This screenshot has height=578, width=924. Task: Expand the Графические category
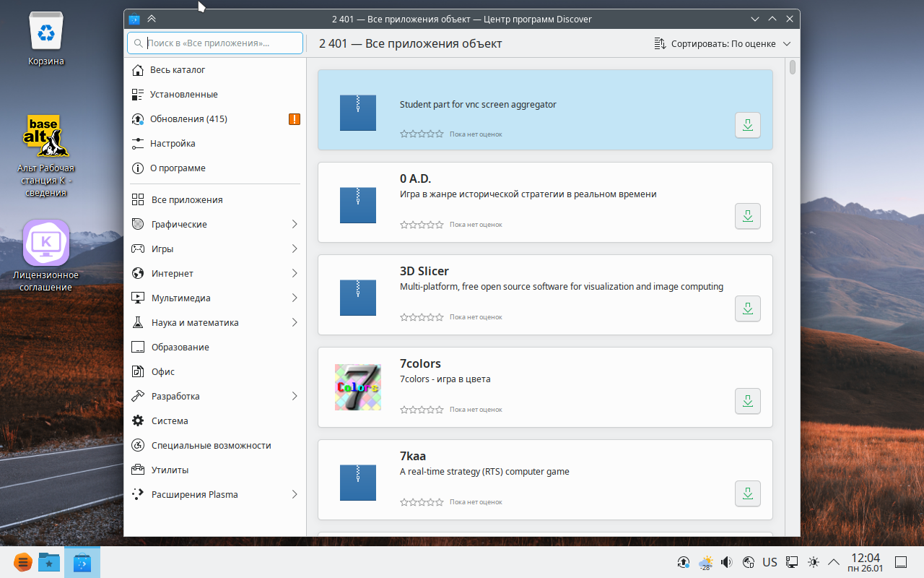(294, 225)
